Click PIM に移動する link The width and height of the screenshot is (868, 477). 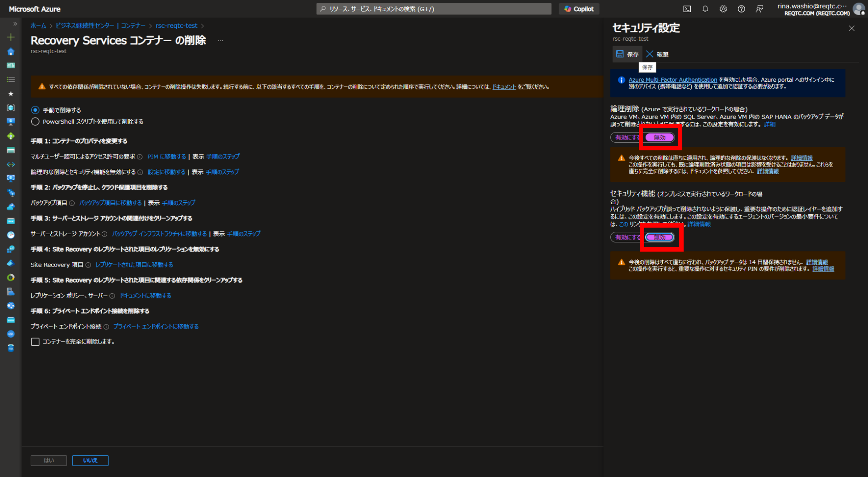(x=167, y=157)
